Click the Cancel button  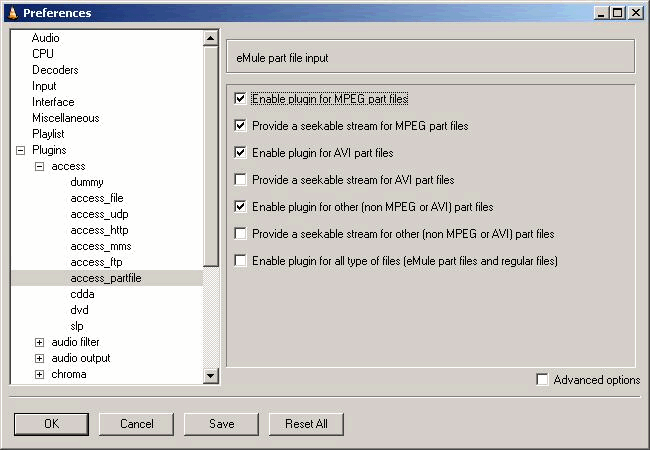click(x=136, y=424)
